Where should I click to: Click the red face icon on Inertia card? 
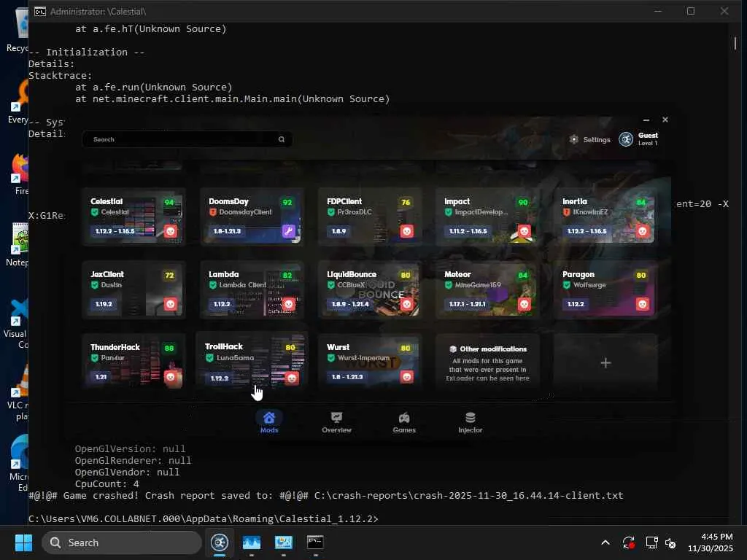click(642, 231)
